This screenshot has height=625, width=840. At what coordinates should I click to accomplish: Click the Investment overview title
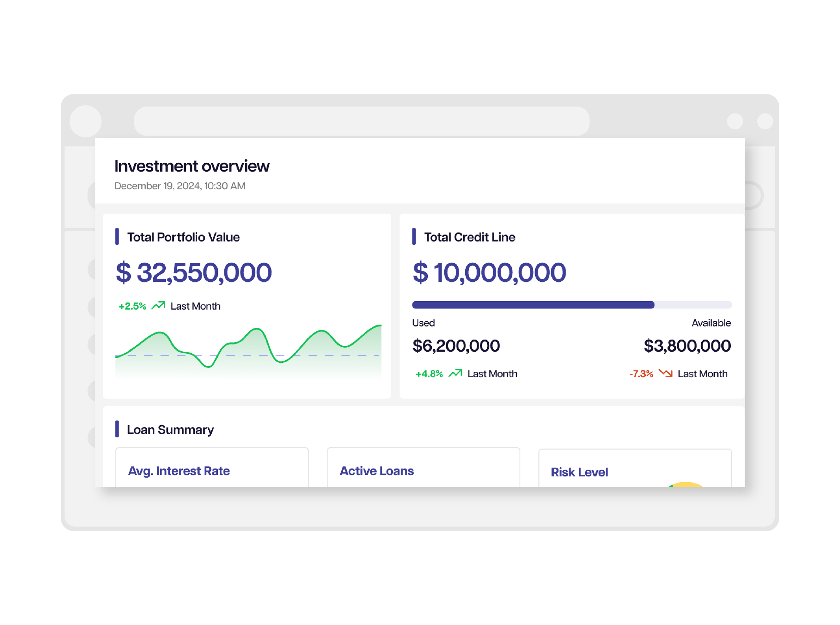pos(192,166)
